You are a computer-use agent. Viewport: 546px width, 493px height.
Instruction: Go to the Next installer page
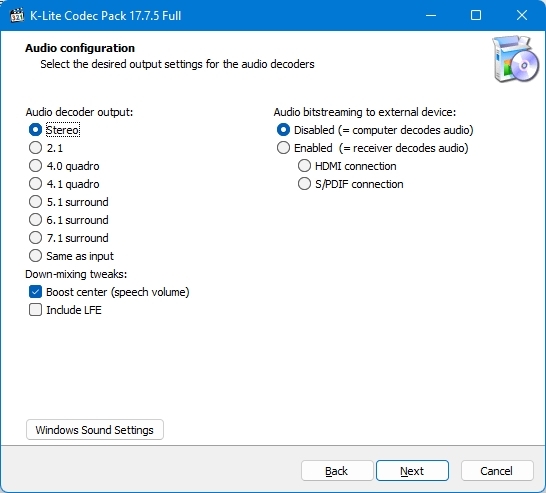(x=412, y=471)
